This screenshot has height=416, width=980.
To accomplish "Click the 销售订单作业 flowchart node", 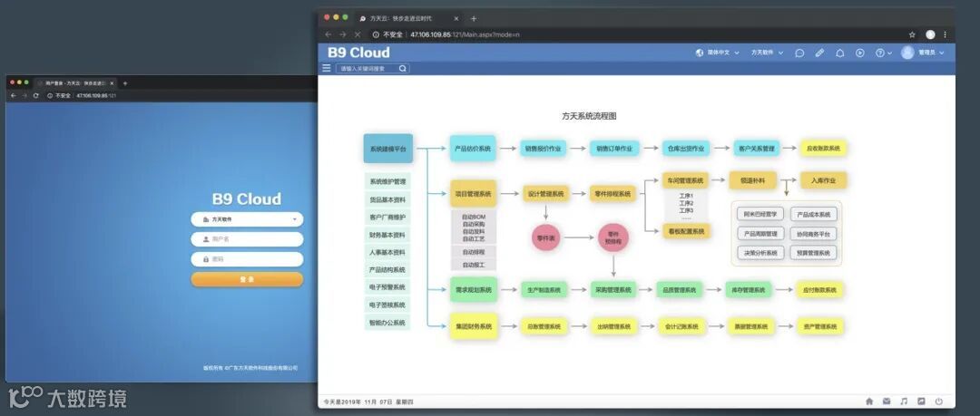I will 614,149.
